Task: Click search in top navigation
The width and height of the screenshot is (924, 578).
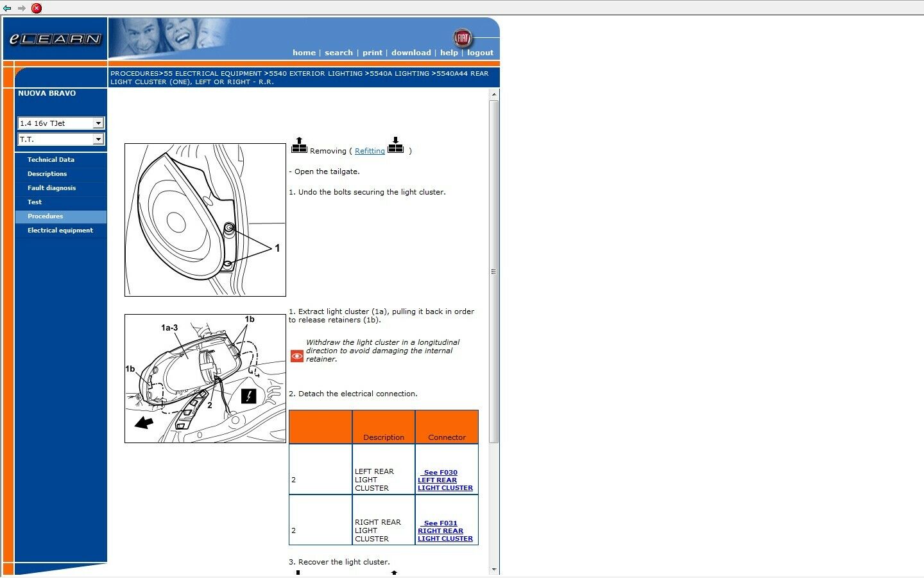Action: 338,53
